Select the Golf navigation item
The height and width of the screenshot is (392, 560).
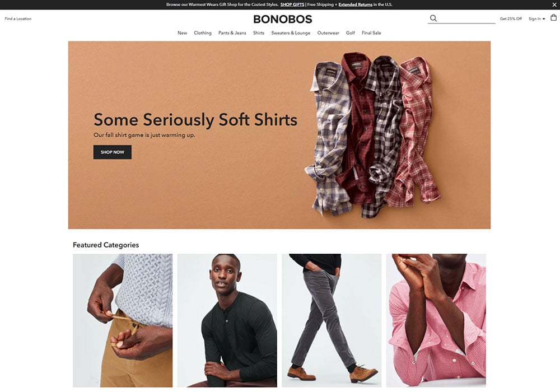[351, 33]
